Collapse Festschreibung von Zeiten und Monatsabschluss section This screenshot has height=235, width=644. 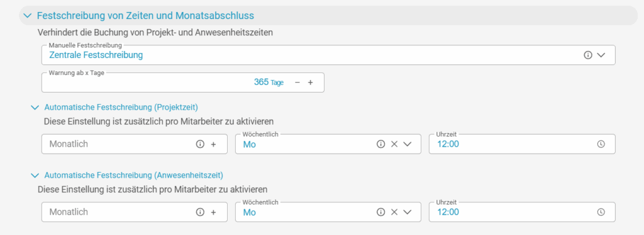coord(28,16)
